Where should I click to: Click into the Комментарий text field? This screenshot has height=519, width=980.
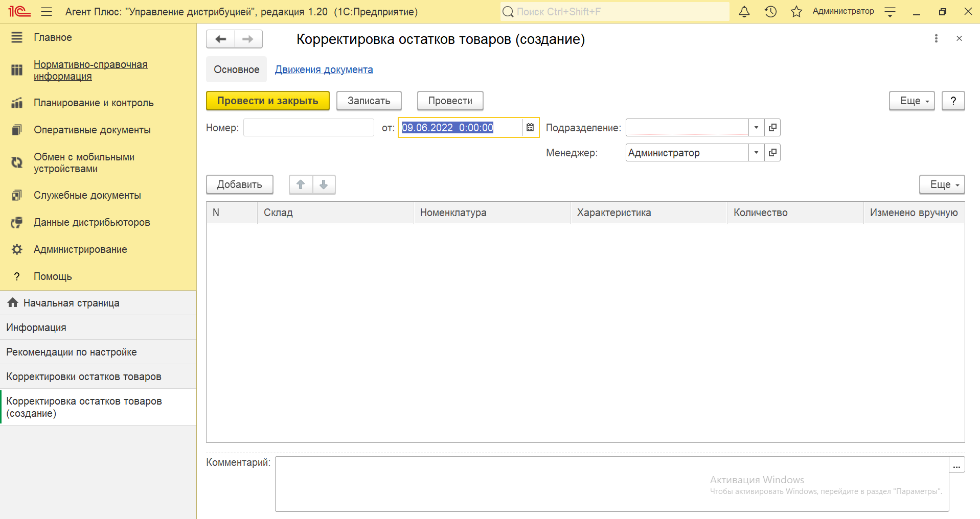pyautogui.click(x=611, y=484)
